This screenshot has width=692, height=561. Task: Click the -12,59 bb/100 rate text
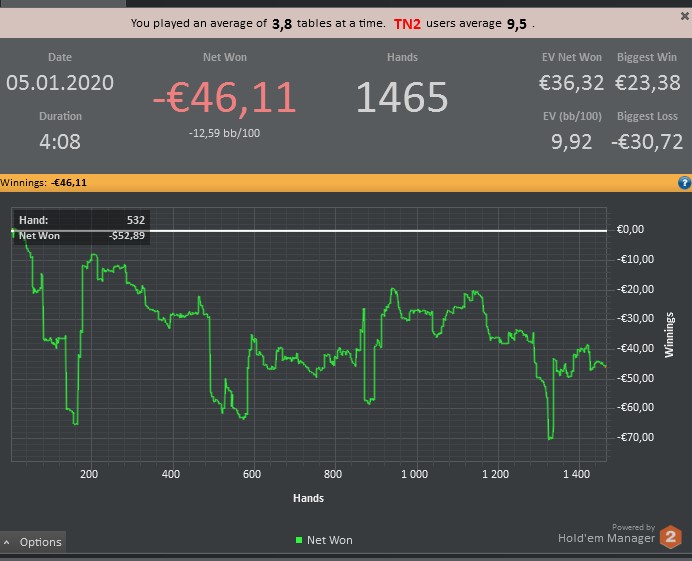[x=224, y=133]
